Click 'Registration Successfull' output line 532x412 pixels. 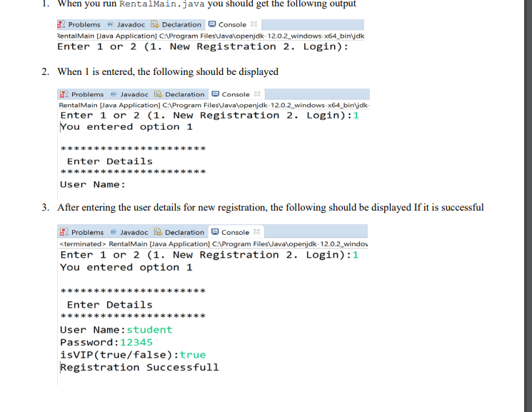[x=139, y=368]
